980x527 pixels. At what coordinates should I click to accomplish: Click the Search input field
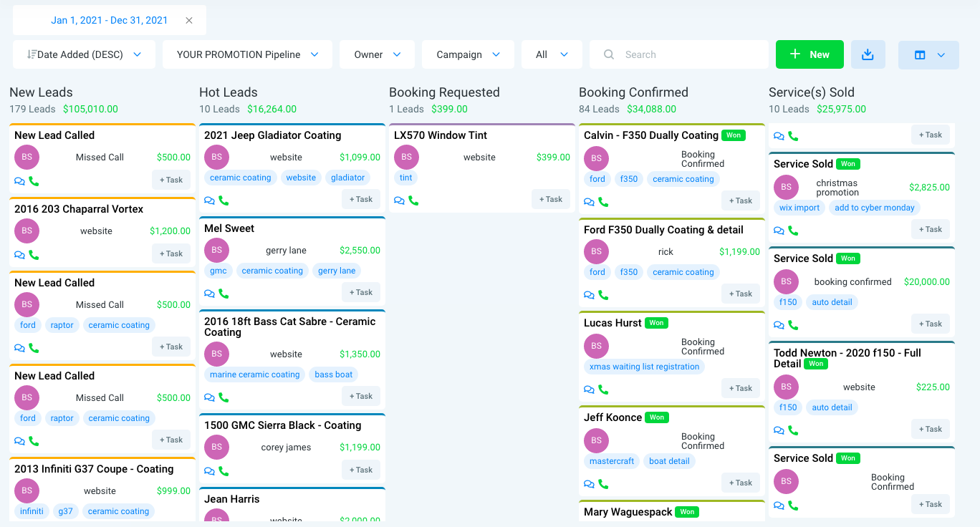tap(679, 54)
